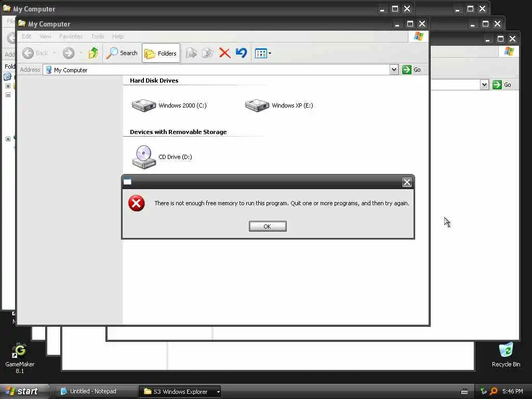
Task: Open the Recycle Bin desktop icon
Action: pos(506,355)
